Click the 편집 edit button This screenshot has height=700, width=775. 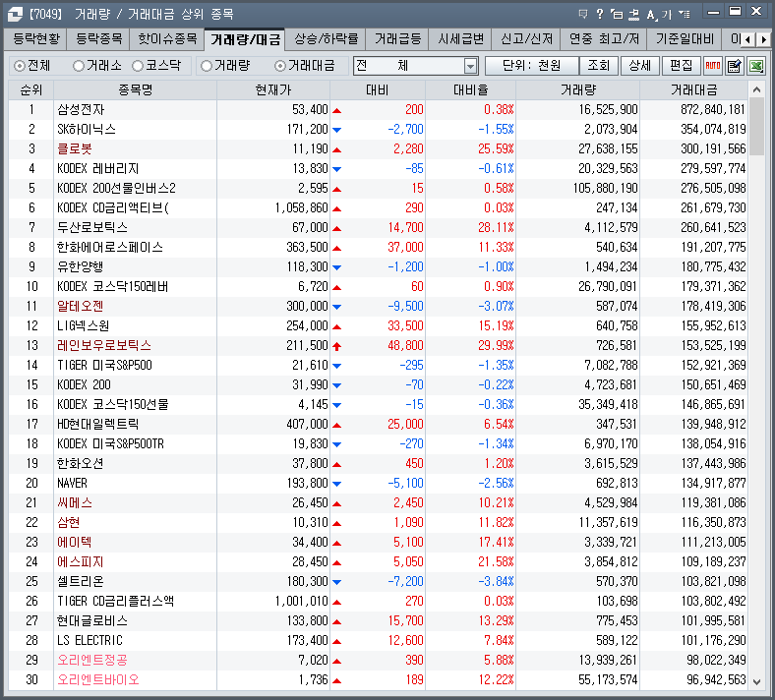click(682, 66)
